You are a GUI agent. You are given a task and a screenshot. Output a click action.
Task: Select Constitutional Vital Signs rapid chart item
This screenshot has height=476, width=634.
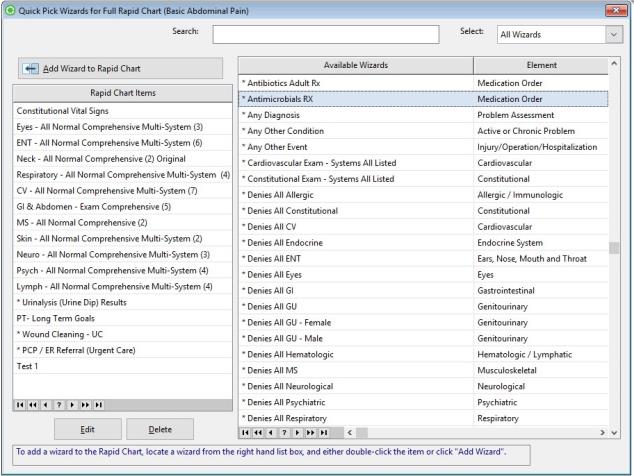click(x=123, y=111)
